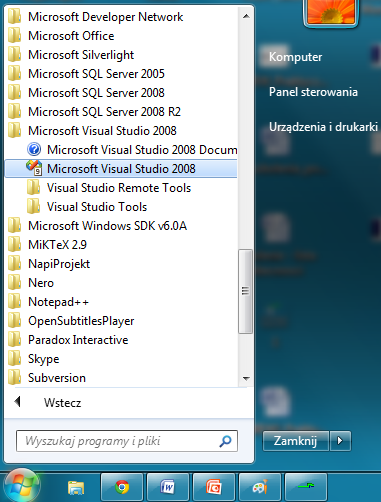The width and height of the screenshot is (381, 502).
Task: Launch Microsoft Visual Studio 2008 program
Action: click(x=121, y=169)
